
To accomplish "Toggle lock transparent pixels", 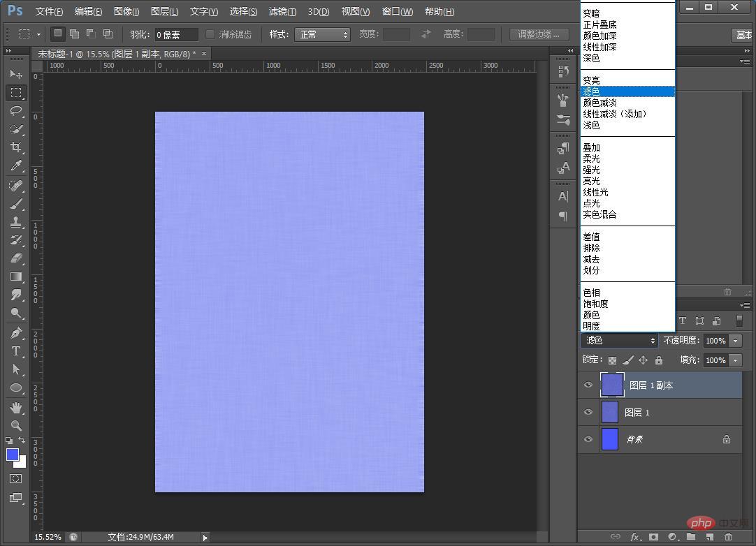I will 612,360.
